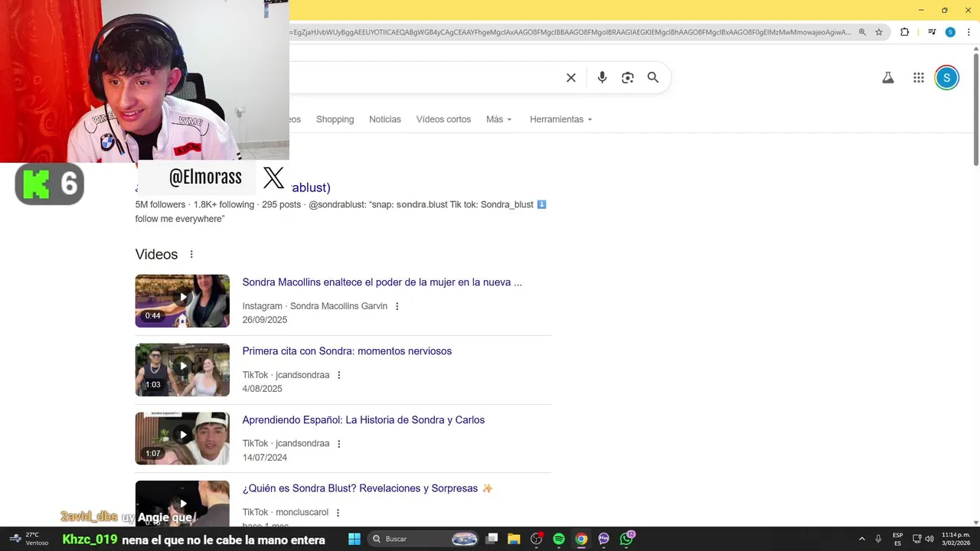The image size is (980, 551).
Task: Click the date '4/08/2025'
Action: [x=263, y=389]
